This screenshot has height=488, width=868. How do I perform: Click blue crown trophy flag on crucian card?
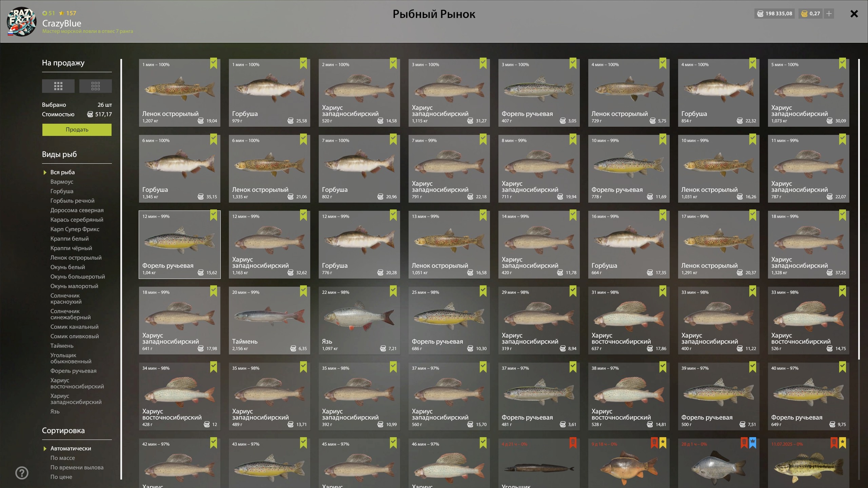[x=753, y=442]
